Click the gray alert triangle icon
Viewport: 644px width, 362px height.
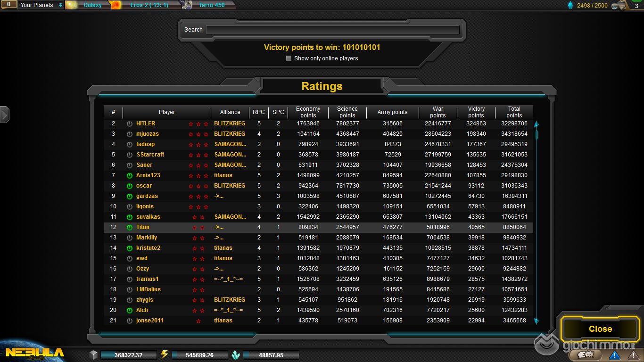coord(632,355)
